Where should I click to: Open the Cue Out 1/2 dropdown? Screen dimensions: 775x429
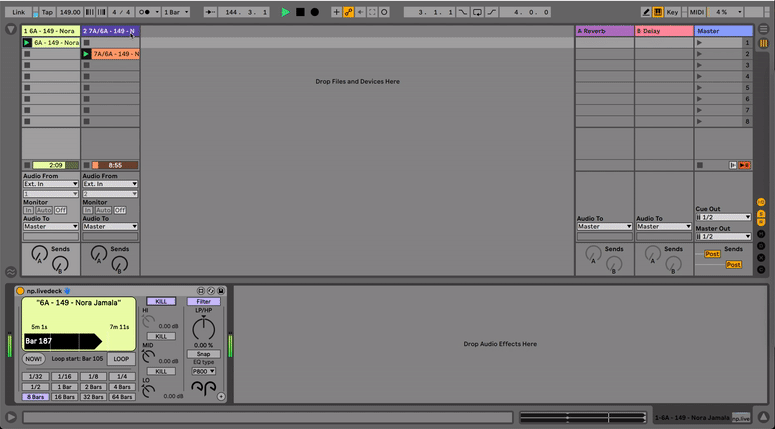point(724,217)
